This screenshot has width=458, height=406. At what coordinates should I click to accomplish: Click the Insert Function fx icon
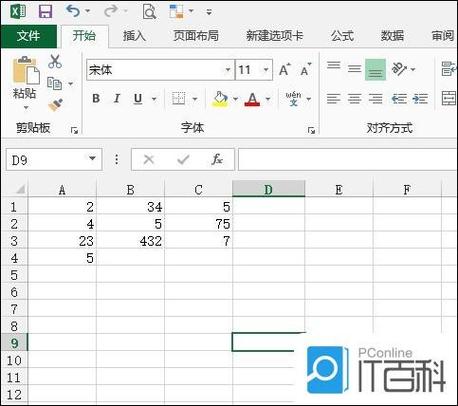coord(217,159)
